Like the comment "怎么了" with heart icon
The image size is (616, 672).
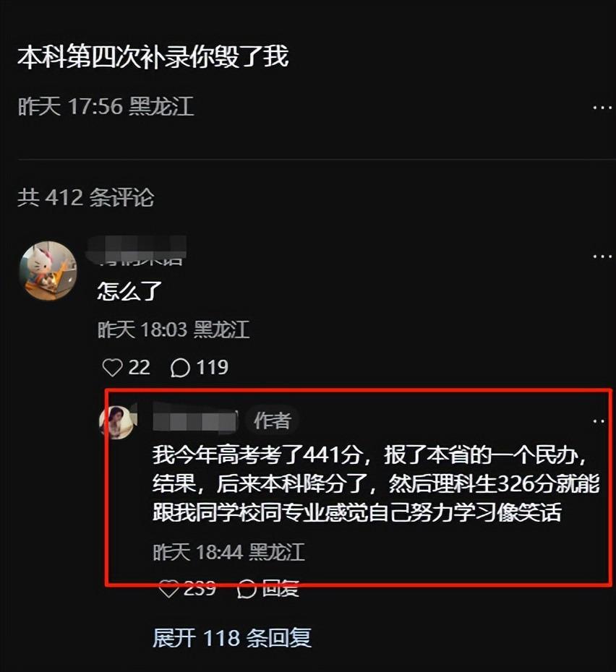(x=113, y=368)
